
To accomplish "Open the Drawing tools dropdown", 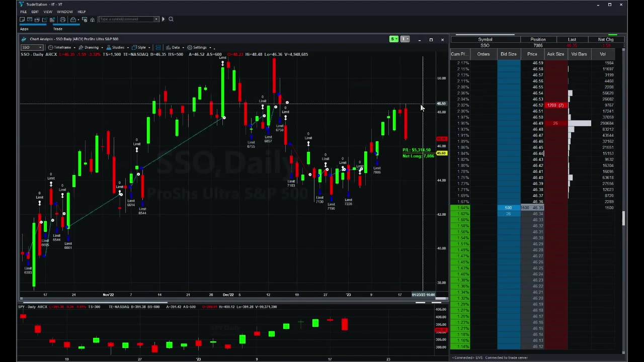I will (91, 47).
